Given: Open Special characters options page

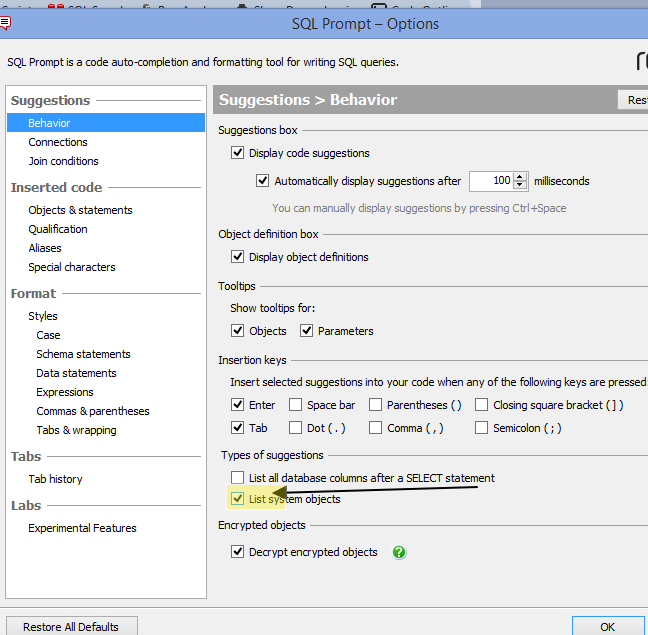Looking at the screenshot, I should coord(72,267).
